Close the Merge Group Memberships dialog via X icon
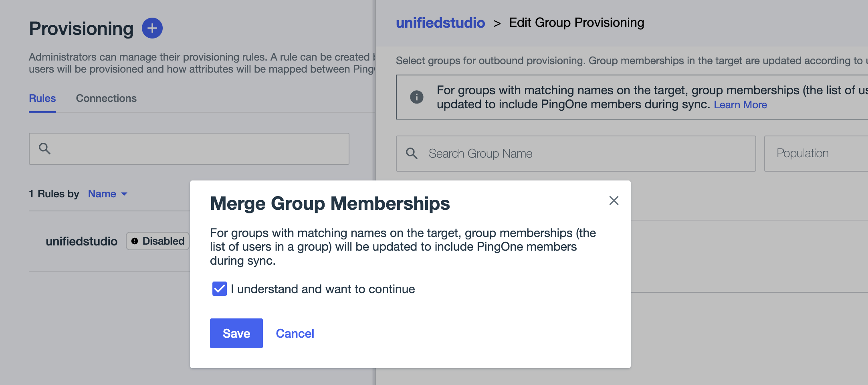The width and height of the screenshot is (868, 385). (614, 201)
